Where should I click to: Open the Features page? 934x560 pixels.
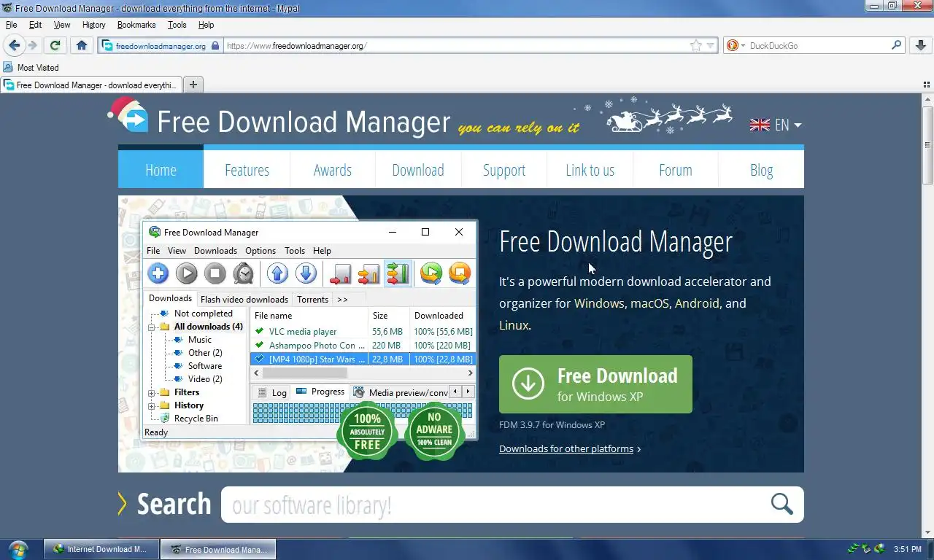pos(247,170)
